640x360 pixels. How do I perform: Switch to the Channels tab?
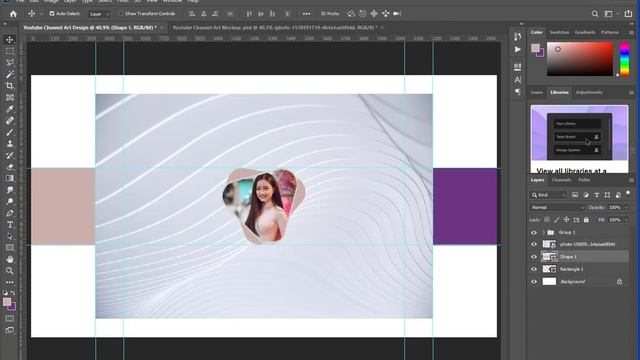tap(561, 180)
